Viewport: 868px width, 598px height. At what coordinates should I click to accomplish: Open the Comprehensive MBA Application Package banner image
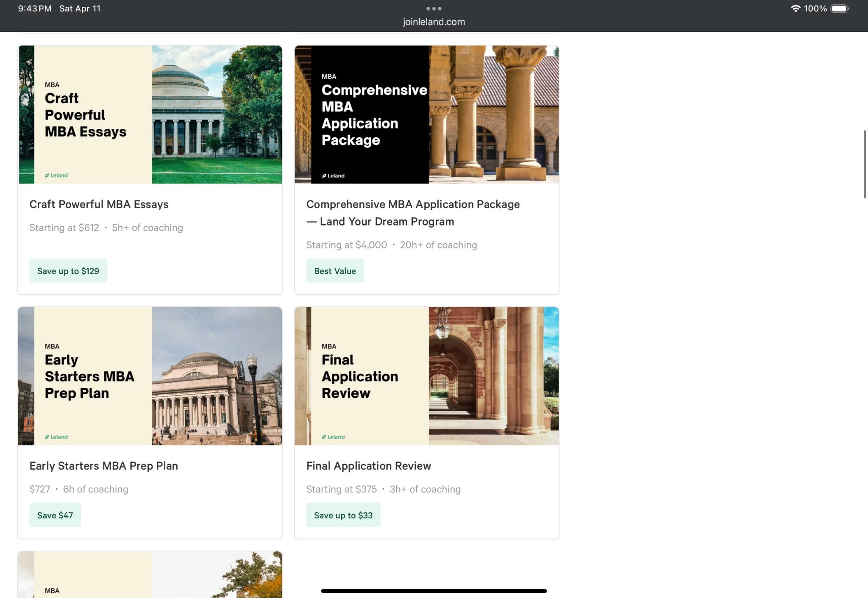[427, 114]
